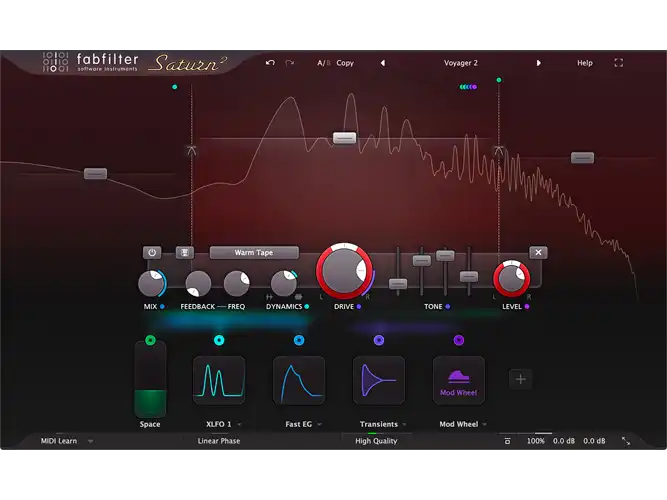Click the multicolor modulation indicators near top right

pos(468,87)
